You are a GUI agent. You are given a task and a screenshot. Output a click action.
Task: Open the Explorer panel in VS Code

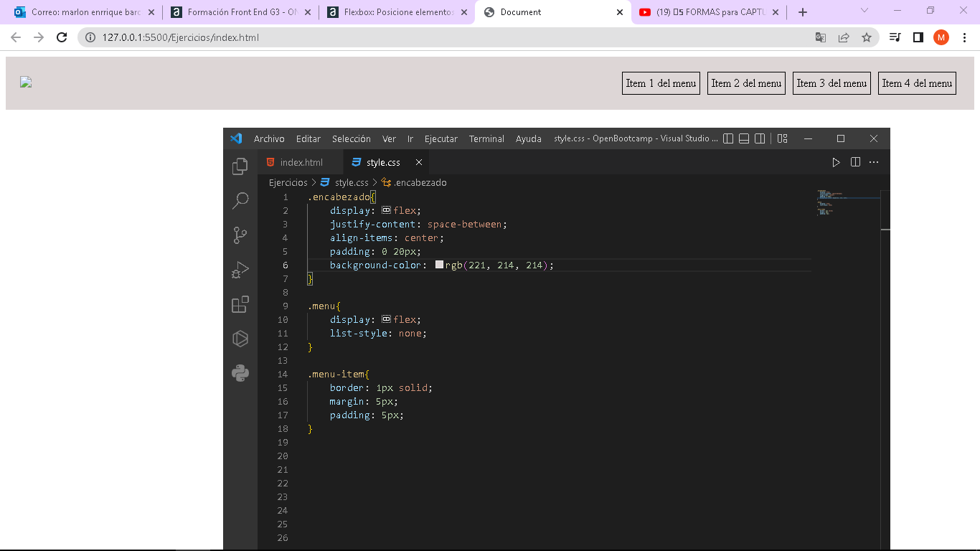(x=240, y=167)
